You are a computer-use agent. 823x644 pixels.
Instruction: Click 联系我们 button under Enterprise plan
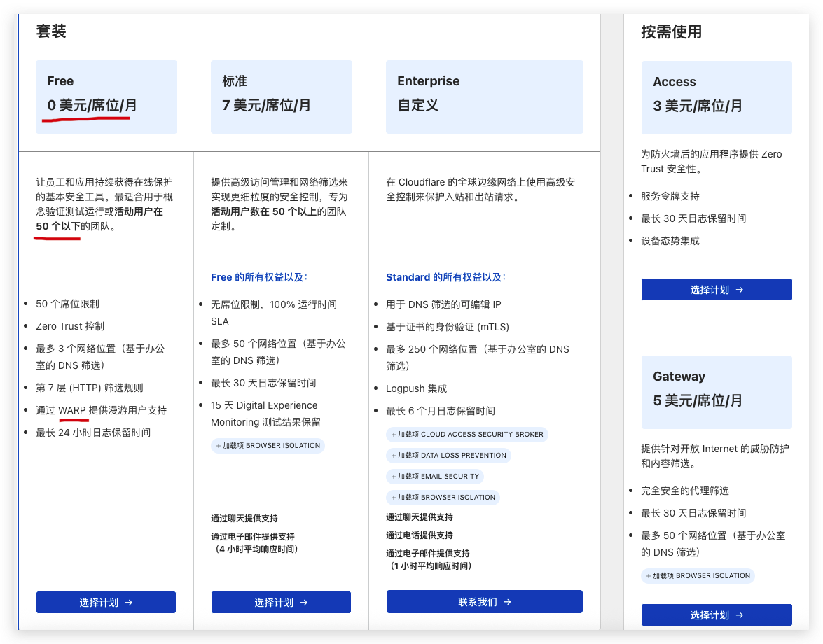tap(485, 601)
